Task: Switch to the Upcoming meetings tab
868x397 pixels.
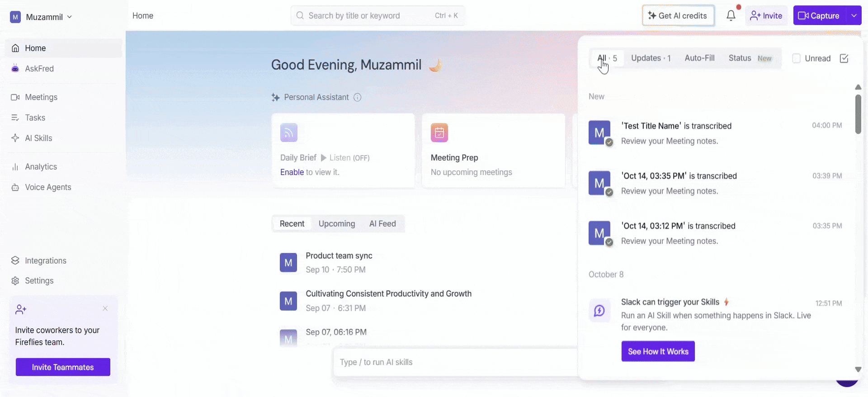Action: click(x=337, y=224)
